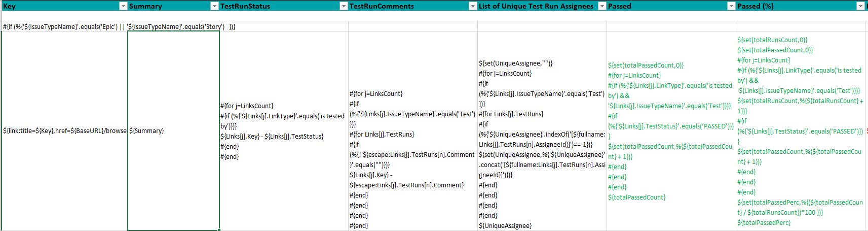Open the Passed (%) column filter dropdown
Image resolution: width=868 pixels, height=231 pixels.
pyautogui.click(x=860, y=6)
